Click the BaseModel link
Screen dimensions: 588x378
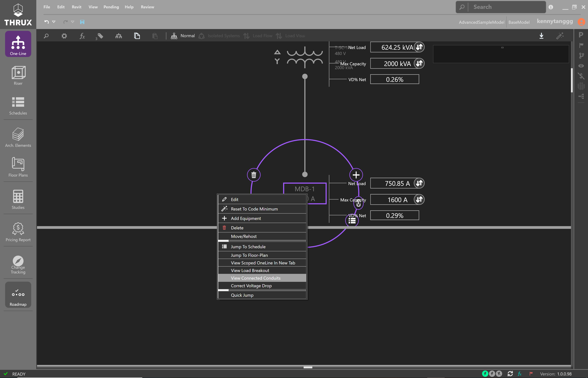(519, 22)
